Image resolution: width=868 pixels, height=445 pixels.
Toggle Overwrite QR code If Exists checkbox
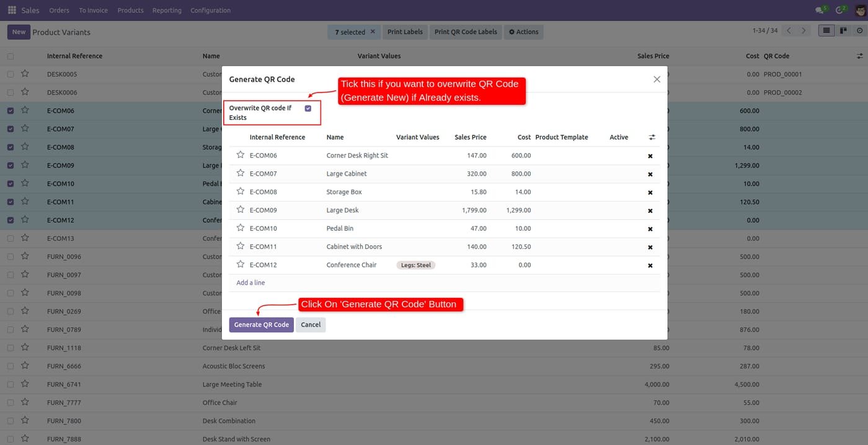308,108
